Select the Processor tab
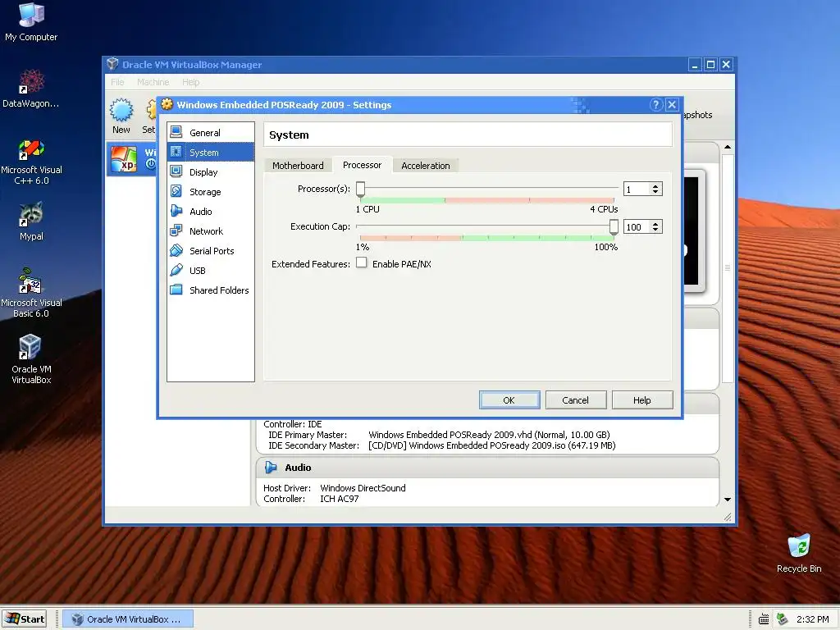This screenshot has width=840, height=630. point(362,165)
